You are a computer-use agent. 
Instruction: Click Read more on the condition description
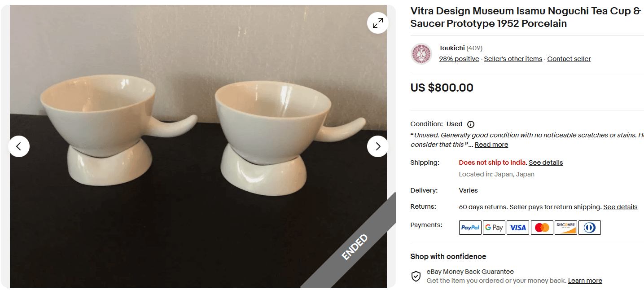(x=491, y=144)
